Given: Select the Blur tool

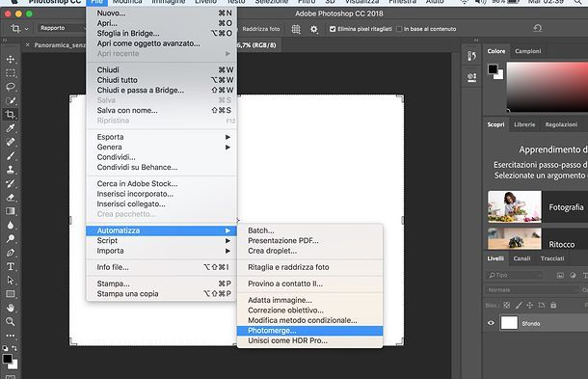Looking at the screenshot, I should 11,225.
